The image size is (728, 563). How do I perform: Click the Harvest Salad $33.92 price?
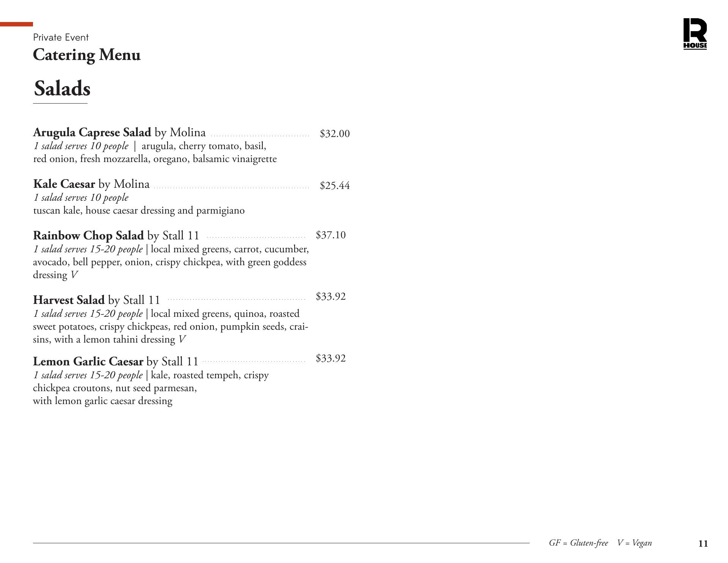pos(331,297)
